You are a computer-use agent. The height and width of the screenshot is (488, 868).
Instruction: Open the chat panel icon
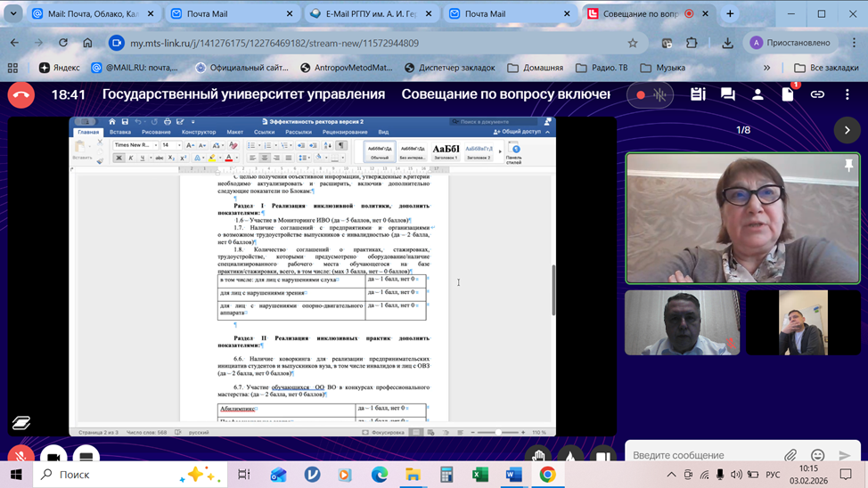728,94
